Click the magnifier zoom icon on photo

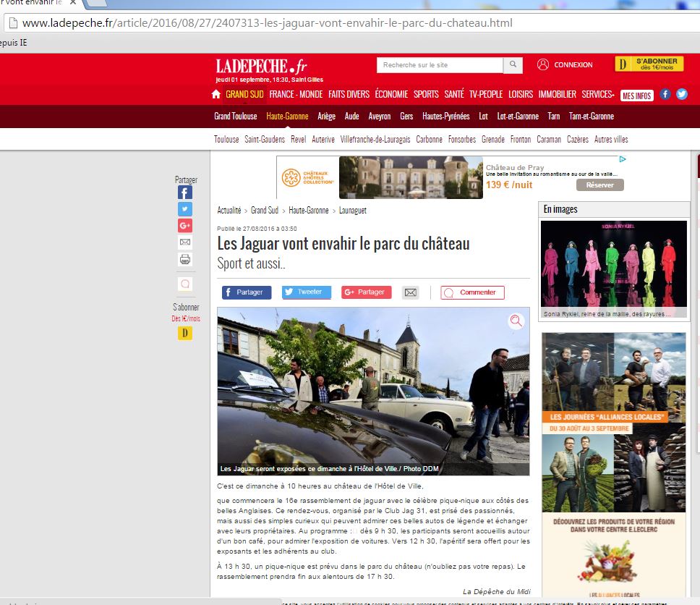pos(516,321)
